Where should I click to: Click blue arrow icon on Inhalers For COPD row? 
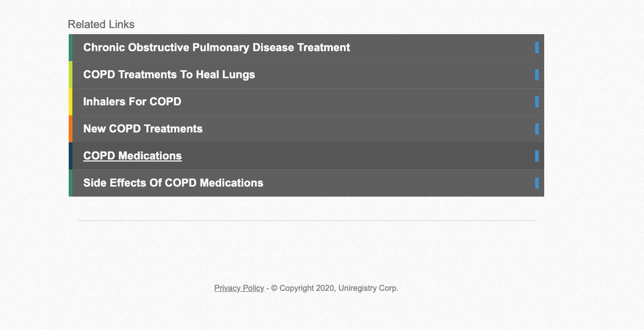point(537,101)
